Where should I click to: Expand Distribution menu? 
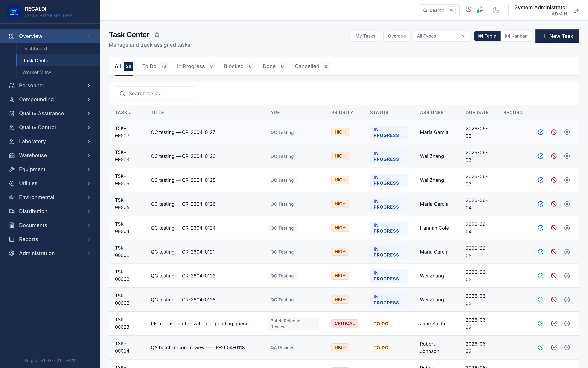click(x=50, y=211)
